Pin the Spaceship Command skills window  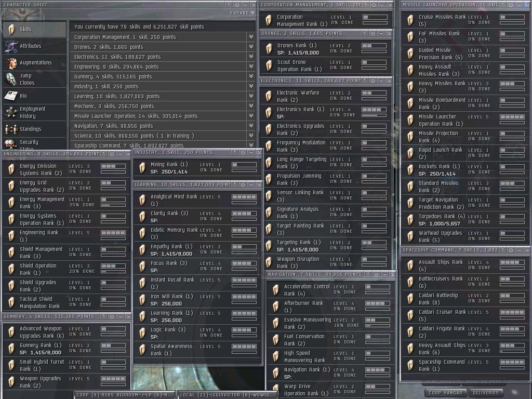(511, 250)
